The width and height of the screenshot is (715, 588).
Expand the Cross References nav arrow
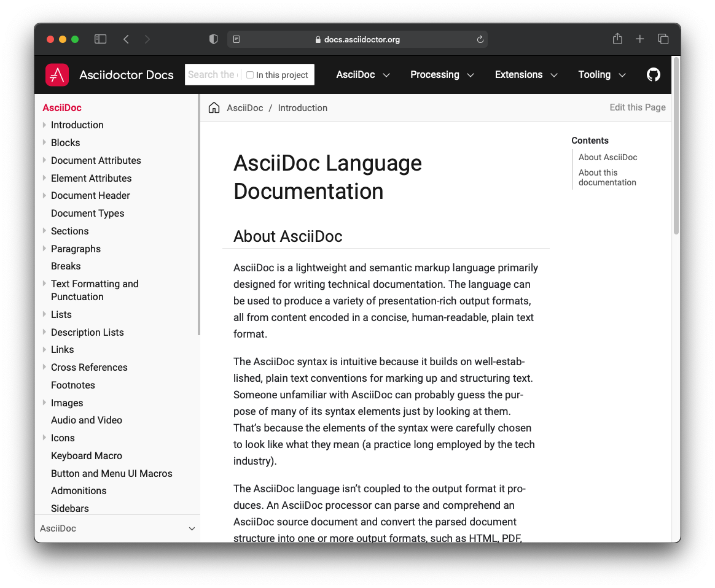point(44,366)
